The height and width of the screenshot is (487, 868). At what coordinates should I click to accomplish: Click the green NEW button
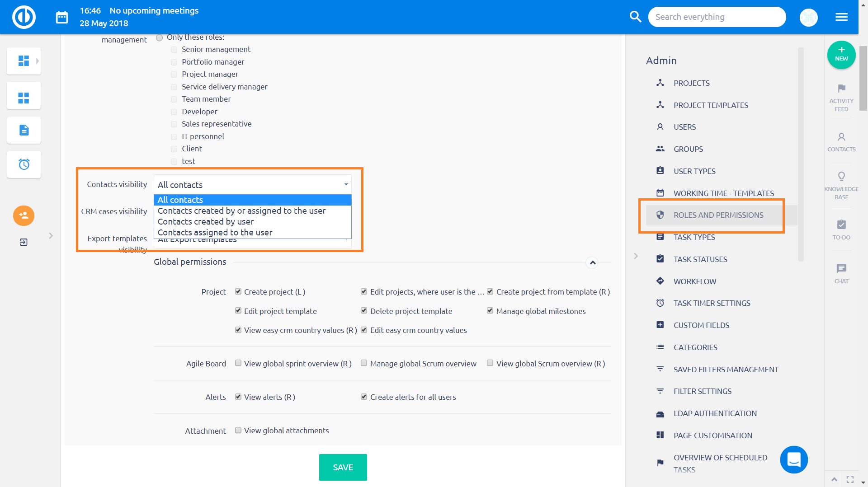(x=841, y=55)
